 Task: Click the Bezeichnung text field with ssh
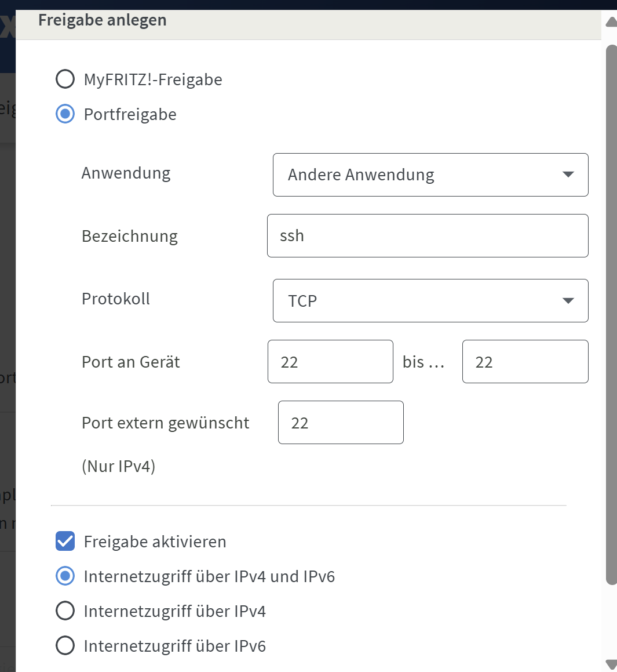pyautogui.click(x=428, y=236)
